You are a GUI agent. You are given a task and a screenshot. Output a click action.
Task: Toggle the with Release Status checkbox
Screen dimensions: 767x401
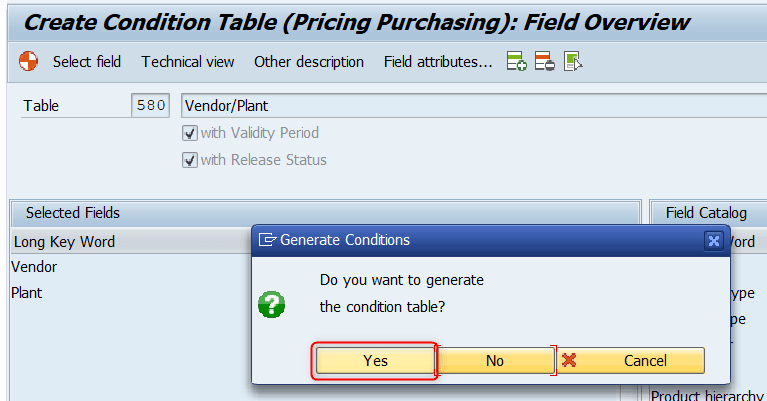pos(190,160)
